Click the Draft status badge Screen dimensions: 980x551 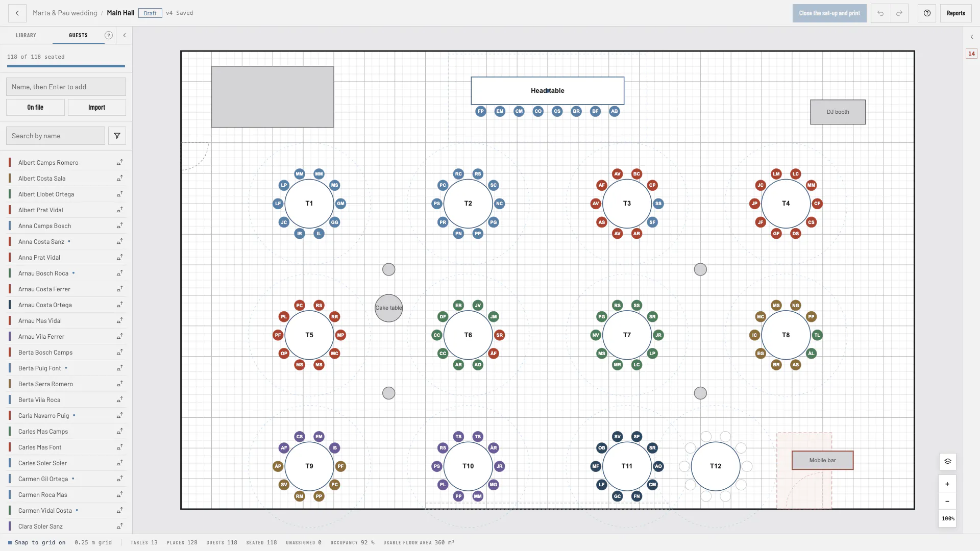[x=150, y=13]
